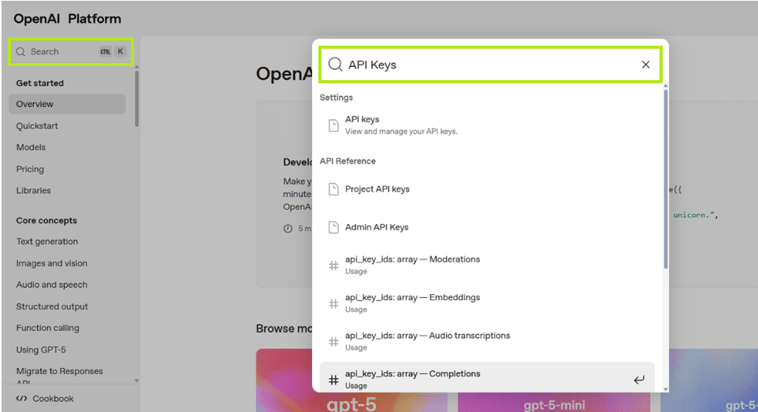Click the document icon next to Admin API Keys
This screenshot has height=412, width=758.
[334, 227]
